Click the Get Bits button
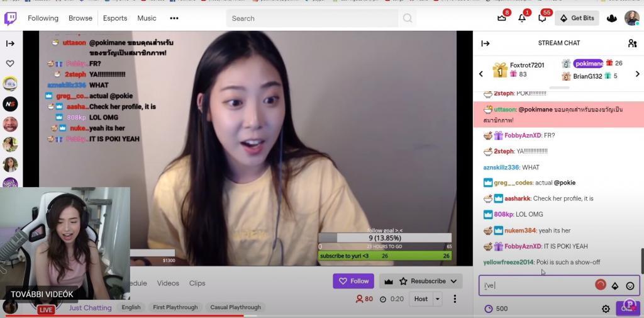Image resolution: width=644 pixels, height=318 pixels. [577, 18]
